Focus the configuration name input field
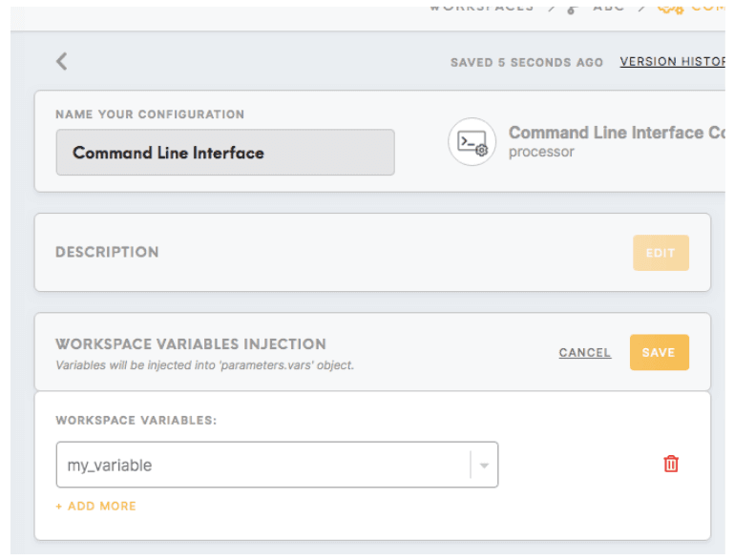 (x=225, y=153)
